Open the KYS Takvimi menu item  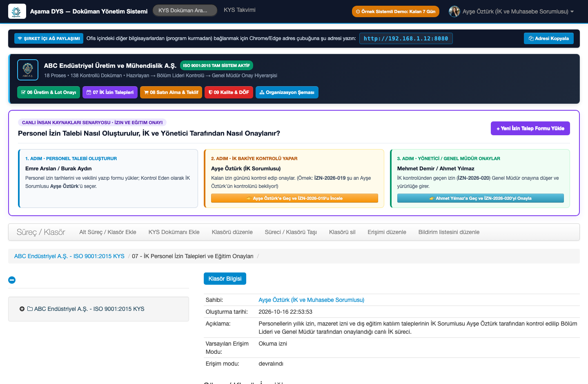tap(240, 10)
